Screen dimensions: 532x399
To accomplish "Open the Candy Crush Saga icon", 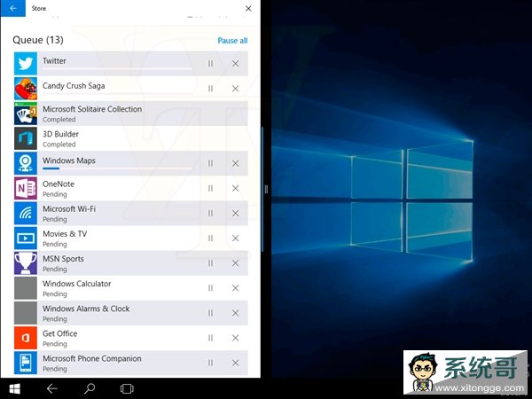I will pyautogui.click(x=26, y=89).
